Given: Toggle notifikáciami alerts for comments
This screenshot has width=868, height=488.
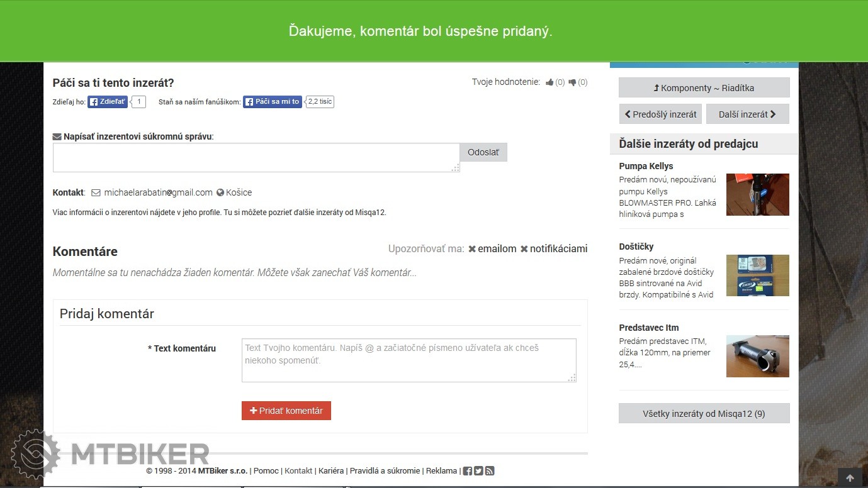Looking at the screenshot, I should (554, 249).
